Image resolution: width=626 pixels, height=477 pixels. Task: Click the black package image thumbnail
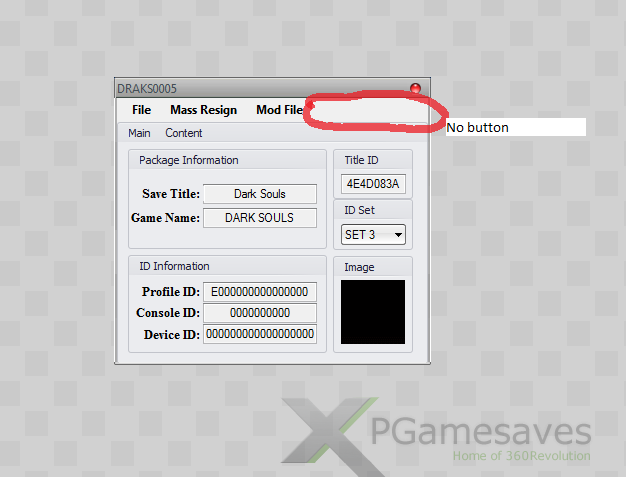point(373,312)
